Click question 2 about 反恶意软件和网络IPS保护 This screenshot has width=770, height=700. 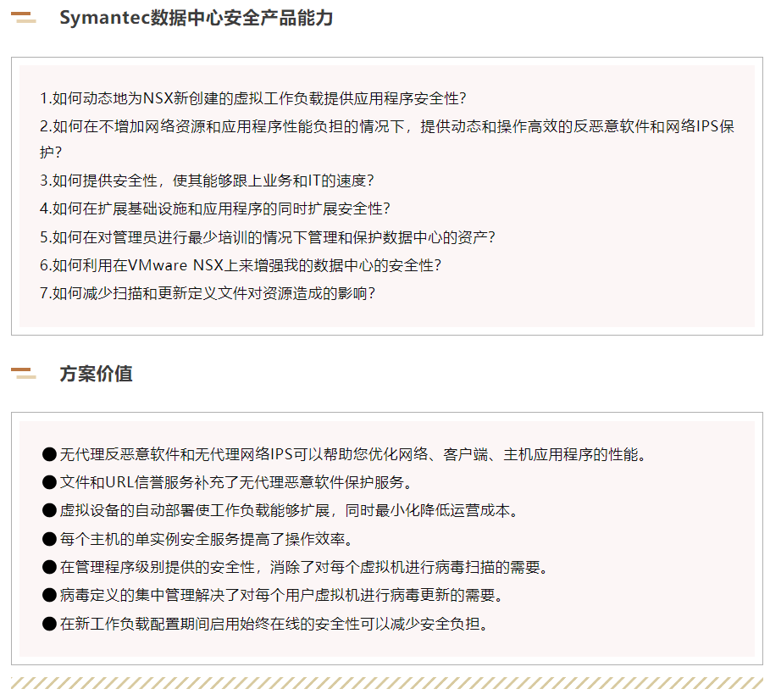click(x=386, y=139)
